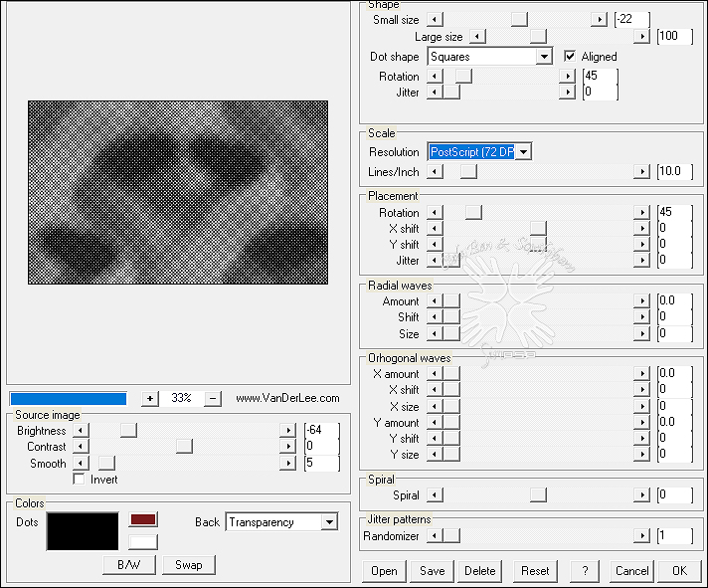Click Smooth slider right arrow
This screenshot has height=588, width=708.
[288, 463]
